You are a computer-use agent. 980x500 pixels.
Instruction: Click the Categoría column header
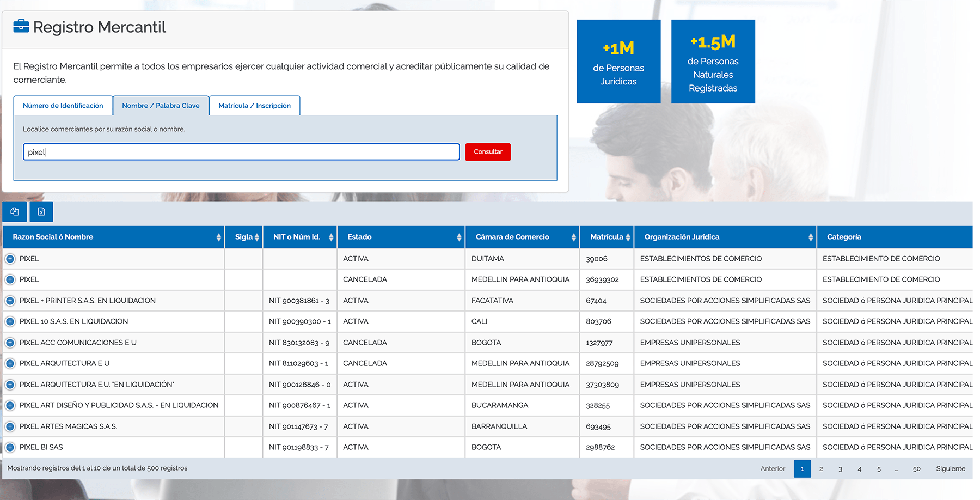(895, 237)
